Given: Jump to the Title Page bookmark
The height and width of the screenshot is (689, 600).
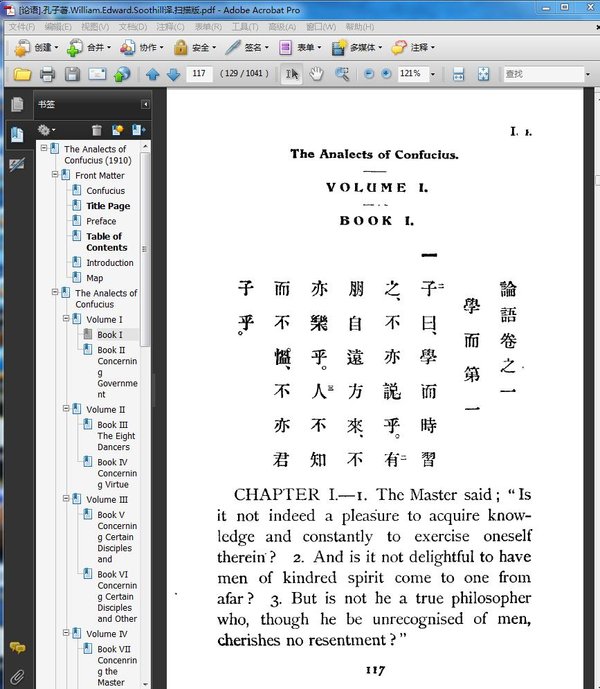Looking at the screenshot, I should tap(108, 206).
